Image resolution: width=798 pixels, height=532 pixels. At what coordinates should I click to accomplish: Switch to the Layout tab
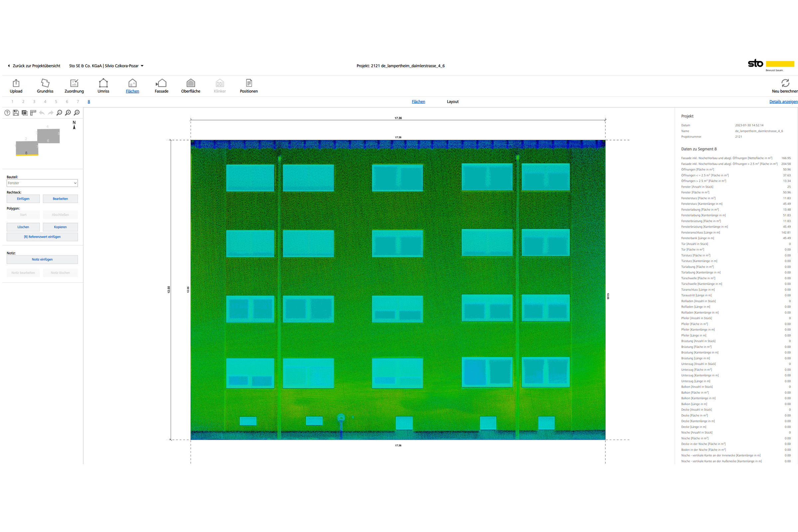452,101
